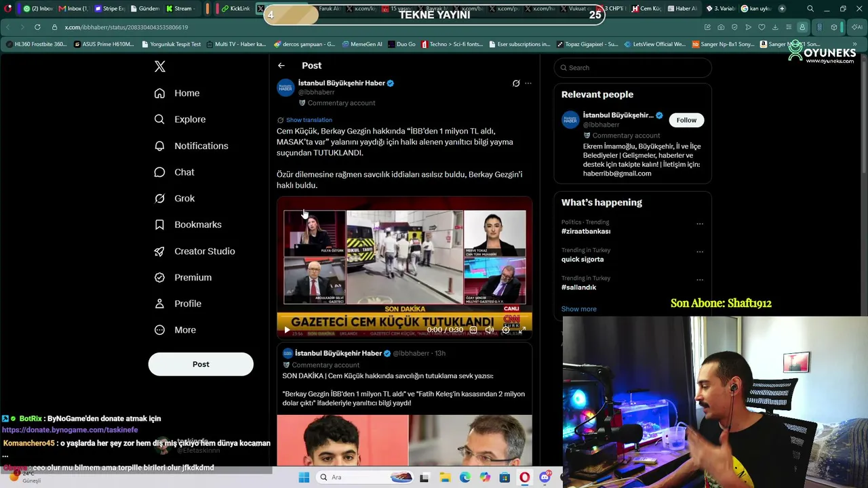Open the LetsView Official bookmark

click(654, 44)
